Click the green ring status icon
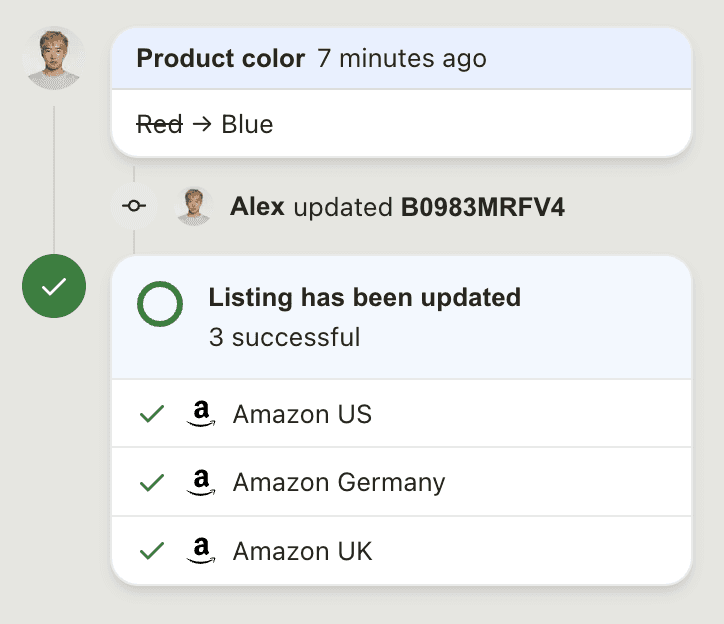The image size is (724, 624). pos(160,304)
